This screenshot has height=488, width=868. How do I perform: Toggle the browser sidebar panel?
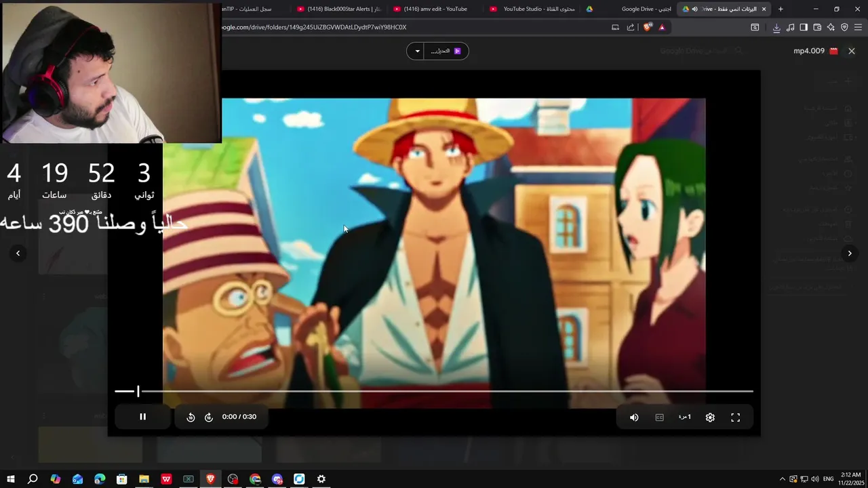(804, 27)
